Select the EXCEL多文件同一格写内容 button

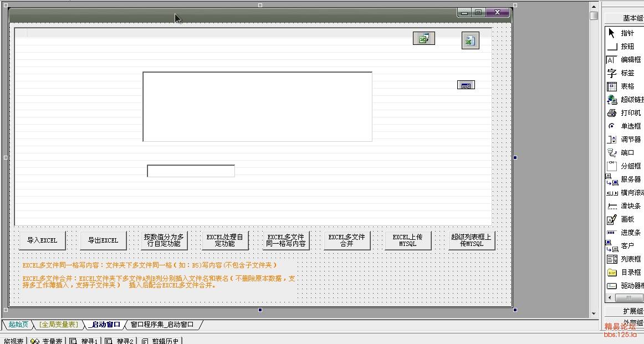pyautogui.click(x=286, y=240)
